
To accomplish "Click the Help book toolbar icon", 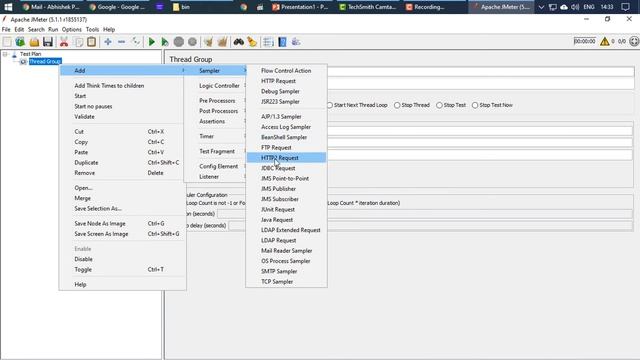I will 282,42.
